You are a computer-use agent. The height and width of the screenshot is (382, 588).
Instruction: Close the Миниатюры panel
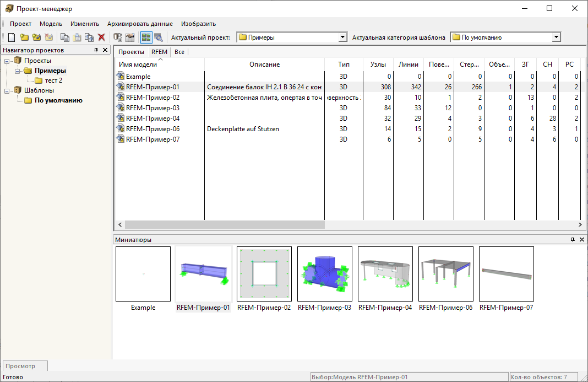[x=581, y=240]
